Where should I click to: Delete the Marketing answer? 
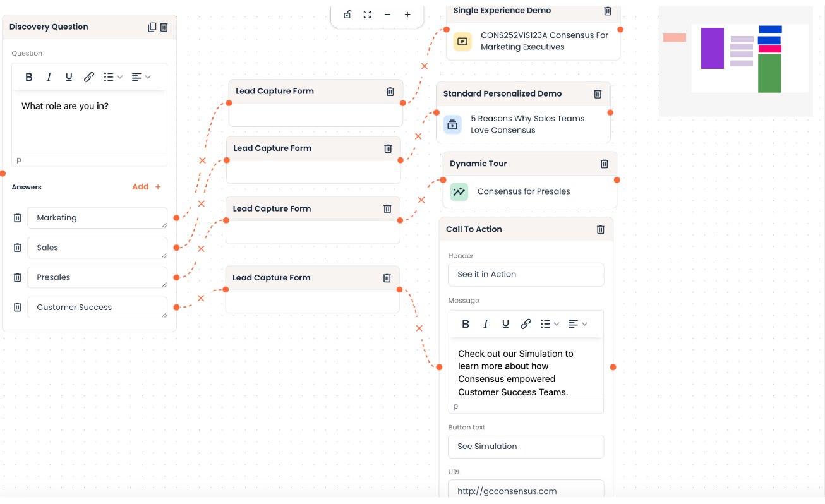(18, 218)
